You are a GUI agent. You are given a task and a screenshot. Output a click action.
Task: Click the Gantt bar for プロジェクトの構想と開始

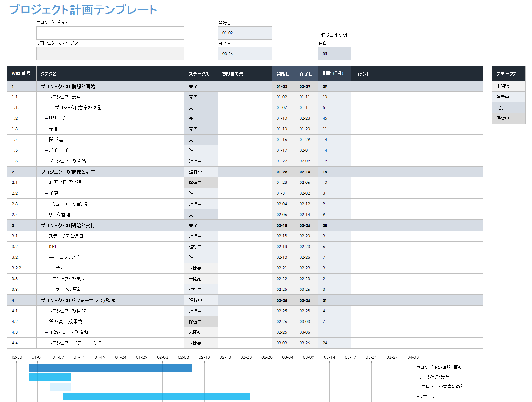pos(111,368)
